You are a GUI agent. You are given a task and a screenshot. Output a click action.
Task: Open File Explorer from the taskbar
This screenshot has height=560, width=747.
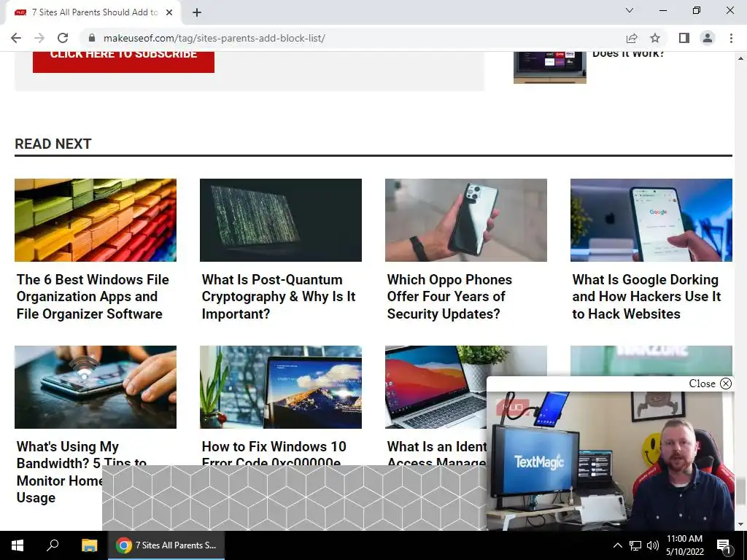pyautogui.click(x=89, y=545)
